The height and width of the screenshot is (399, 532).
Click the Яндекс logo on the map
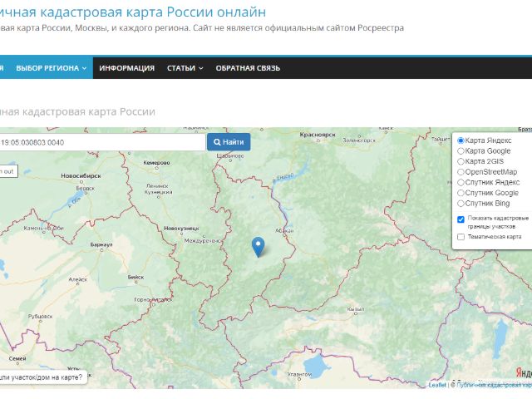pos(524,372)
